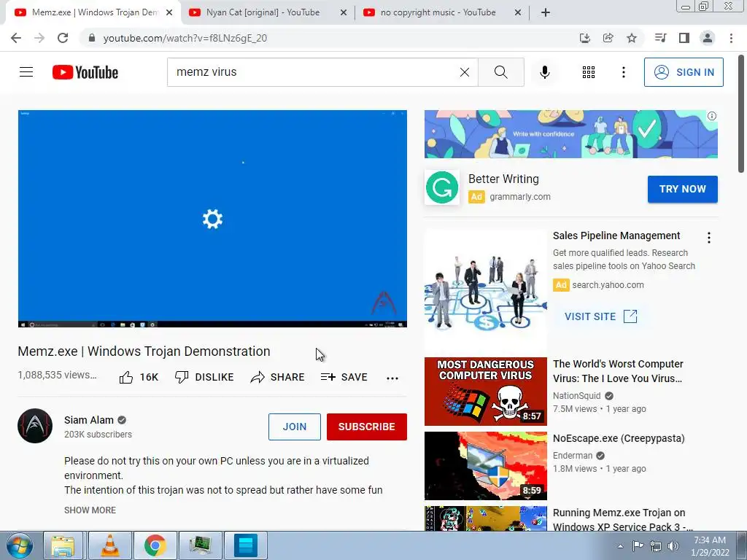The height and width of the screenshot is (560, 747).
Task: Open File Explorer from the taskbar
Action: pyautogui.click(x=63, y=545)
